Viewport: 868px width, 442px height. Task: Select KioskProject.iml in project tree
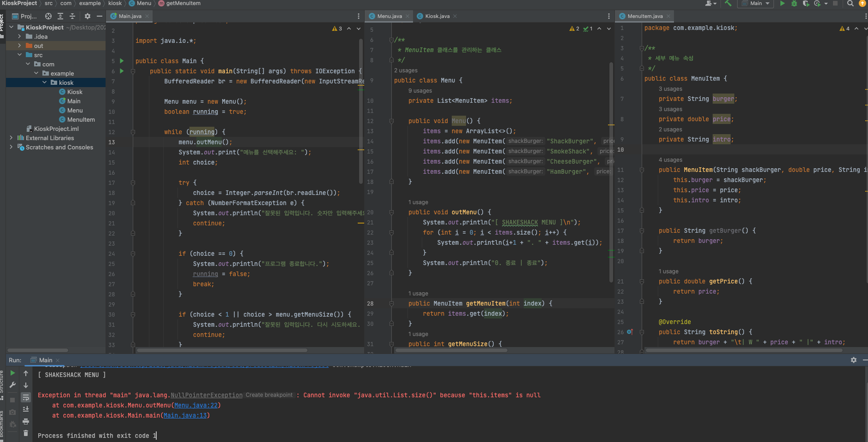click(56, 129)
